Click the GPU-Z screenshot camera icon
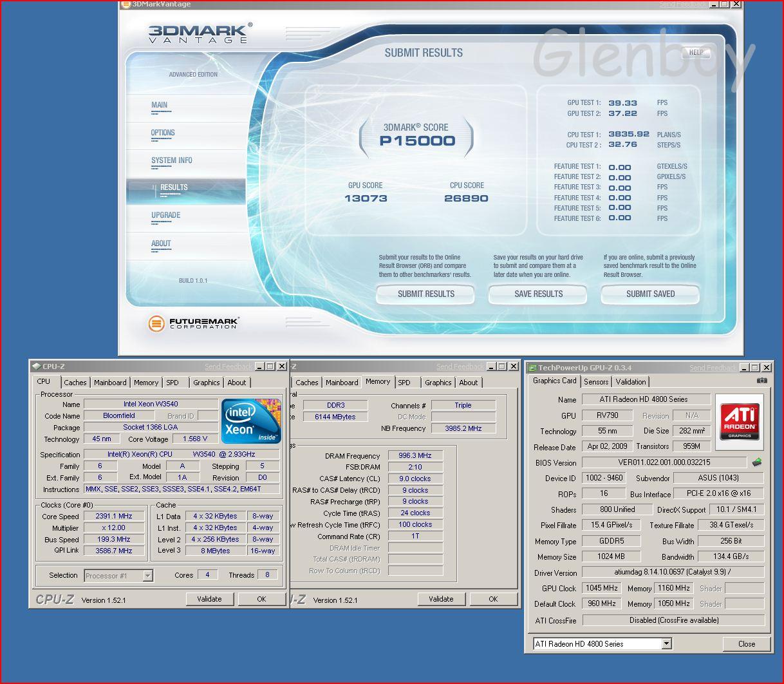 click(761, 381)
